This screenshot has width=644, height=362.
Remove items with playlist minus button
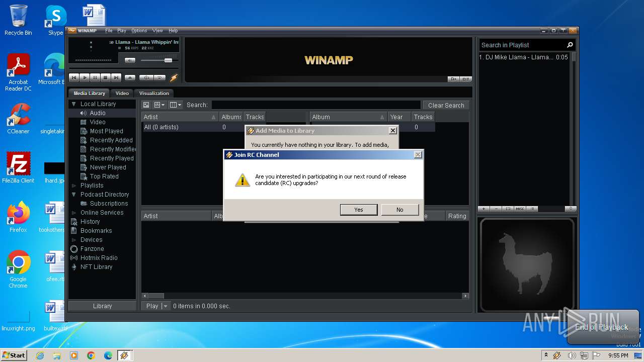(x=496, y=209)
